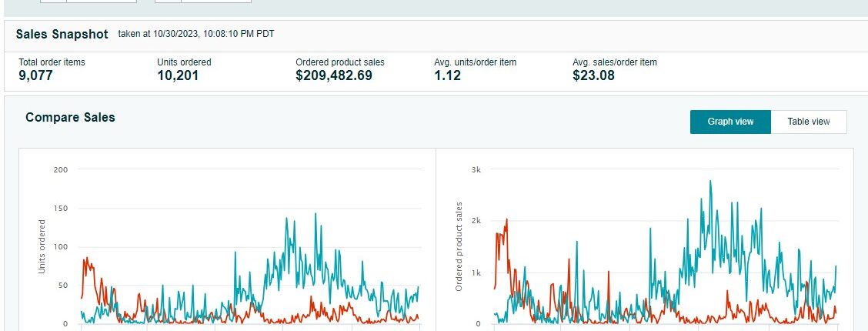Click the 3k tick on sales chart
The image size is (868, 331).
pos(476,169)
